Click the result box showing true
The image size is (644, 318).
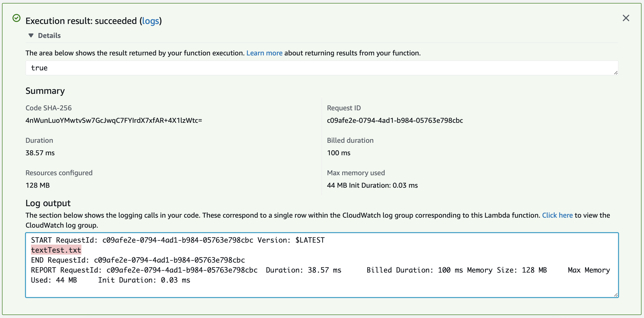pyautogui.click(x=322, y=68)
